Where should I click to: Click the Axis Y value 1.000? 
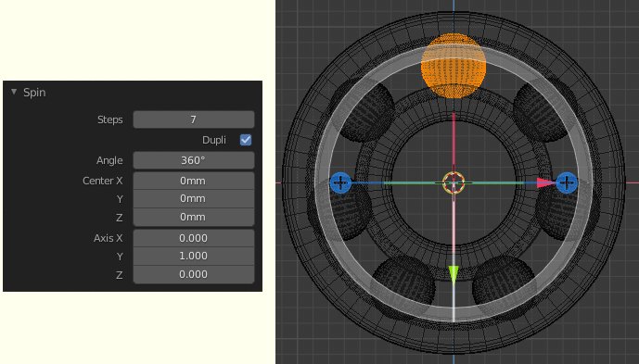point(194,257)
